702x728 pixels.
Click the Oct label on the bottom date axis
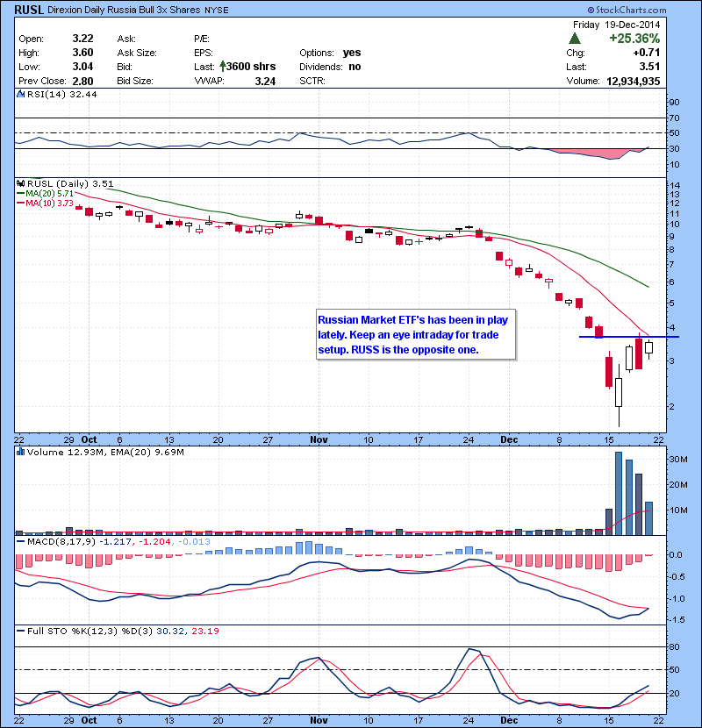coord(89,720)
